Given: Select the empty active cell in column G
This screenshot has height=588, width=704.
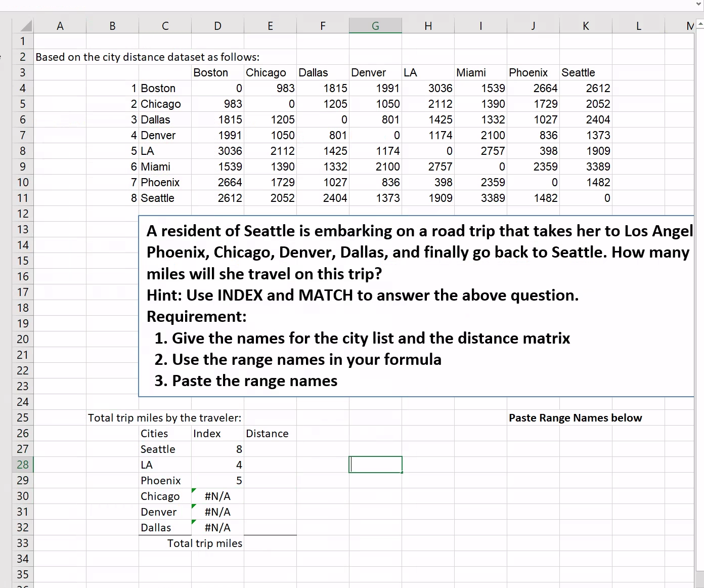Looking at the screenshot, I should (x=375, y=464).
